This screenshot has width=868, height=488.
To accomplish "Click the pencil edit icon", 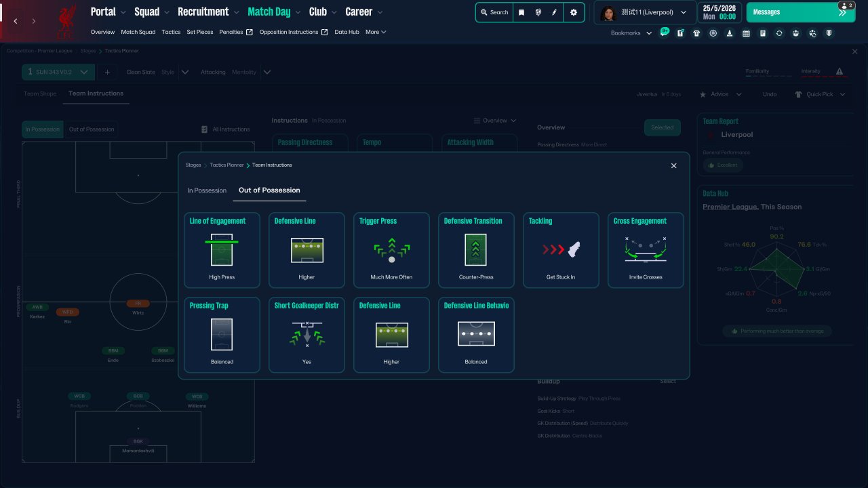I will point(554,12).
